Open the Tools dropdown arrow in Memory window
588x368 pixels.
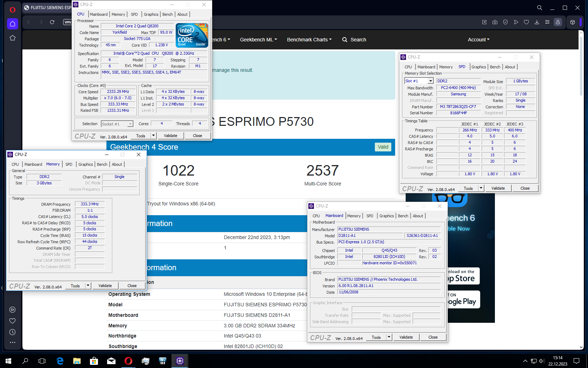pos(88,286)
